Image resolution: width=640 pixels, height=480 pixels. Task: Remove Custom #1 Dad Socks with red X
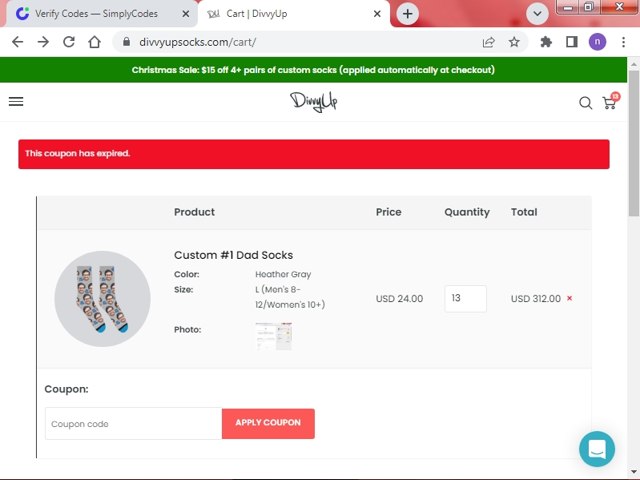(570, 298)
